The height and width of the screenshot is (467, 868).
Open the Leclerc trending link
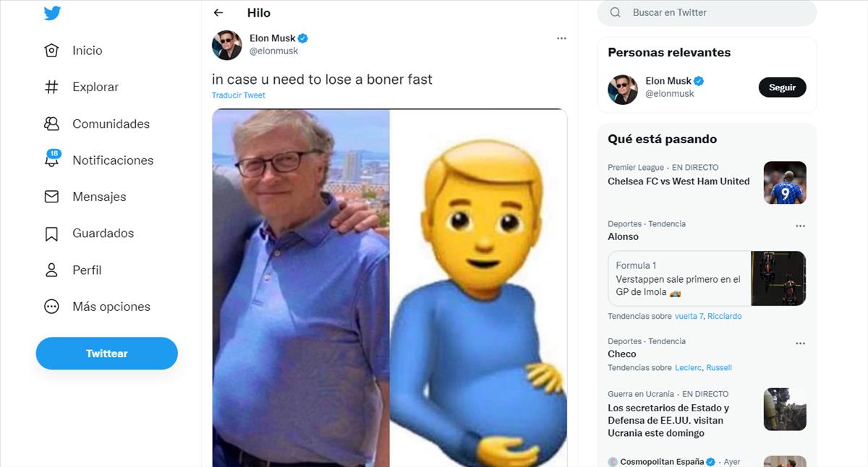click(x=688, y=367)
